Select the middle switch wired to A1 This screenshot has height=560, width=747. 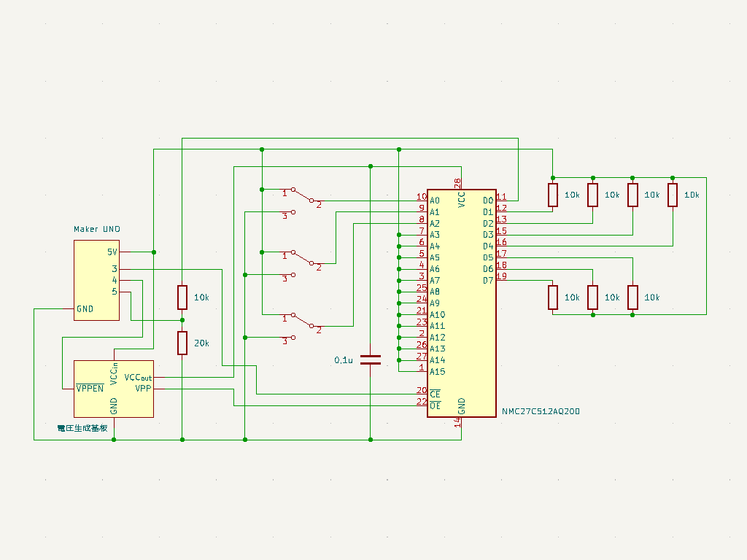pyautogui.click(x=303, y=257)
